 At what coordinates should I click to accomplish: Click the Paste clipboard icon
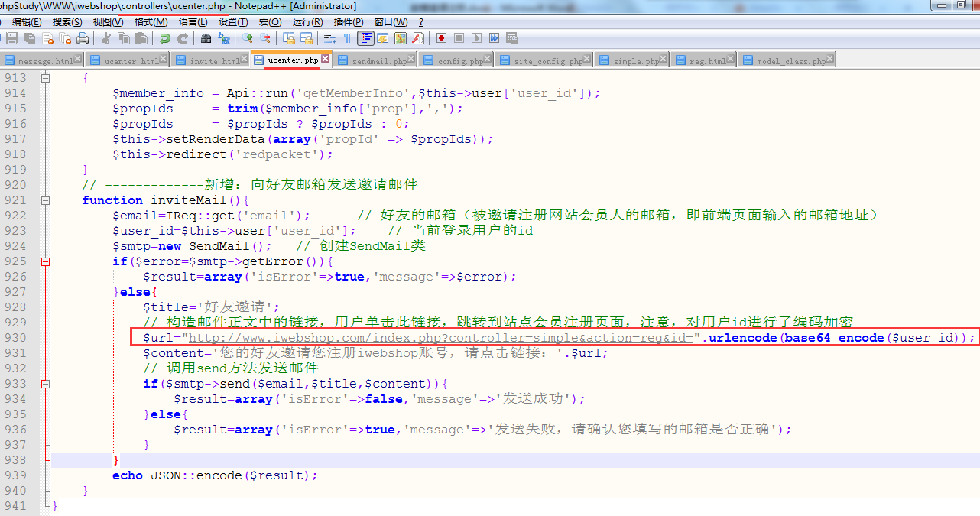141,38
